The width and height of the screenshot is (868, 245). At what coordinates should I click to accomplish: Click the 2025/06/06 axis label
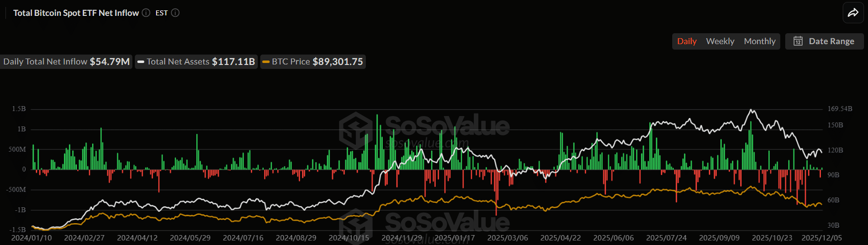coord(614,238)
